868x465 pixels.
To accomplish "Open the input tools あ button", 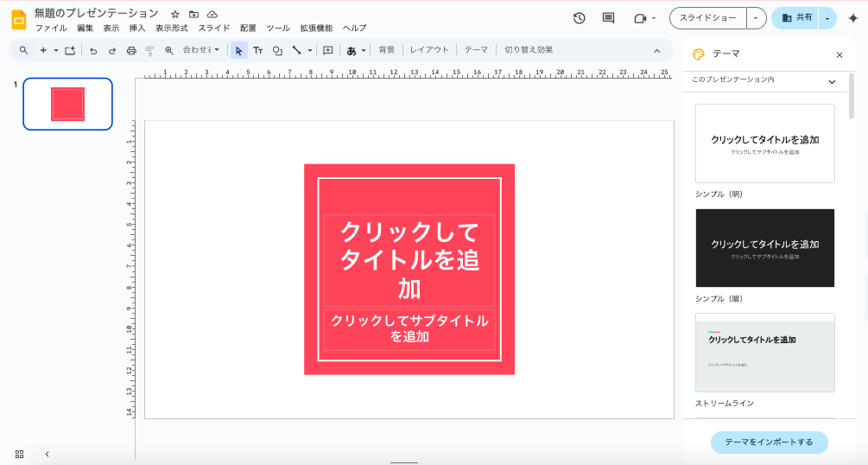I will click(351, 50).
